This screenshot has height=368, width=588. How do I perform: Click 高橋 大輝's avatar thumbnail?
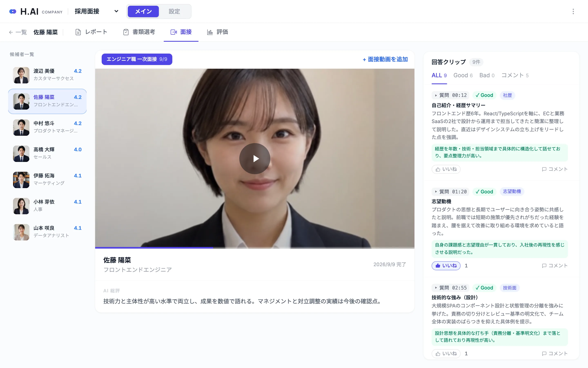pos(21,154)
